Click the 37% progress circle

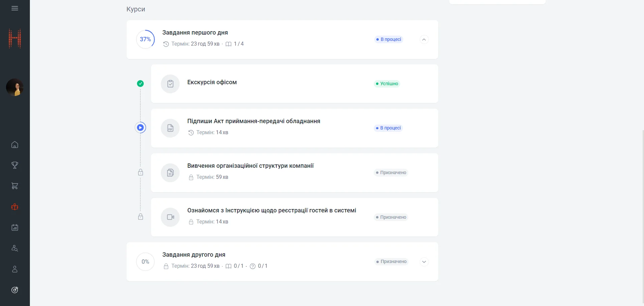[x=145, y=39]
